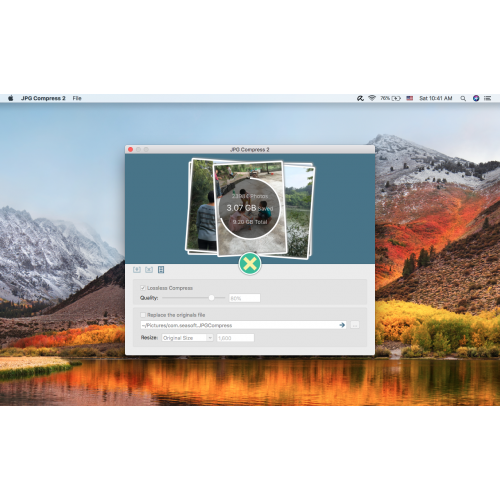Open the US flag input source menu
The height and width of the screenshot is (500, 500).
[x=410, y=98]
